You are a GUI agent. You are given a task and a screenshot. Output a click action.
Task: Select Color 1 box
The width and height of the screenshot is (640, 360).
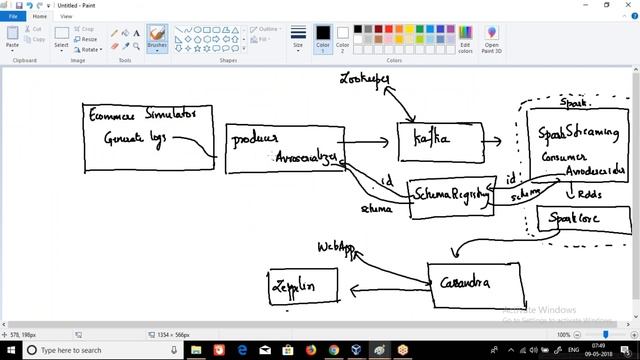pos(323,39)
